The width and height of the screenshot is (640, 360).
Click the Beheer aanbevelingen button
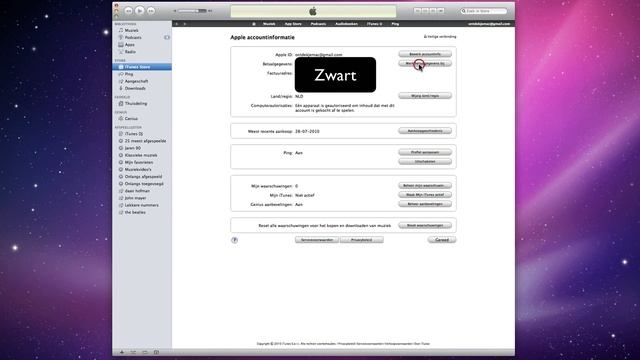[425, 204]
